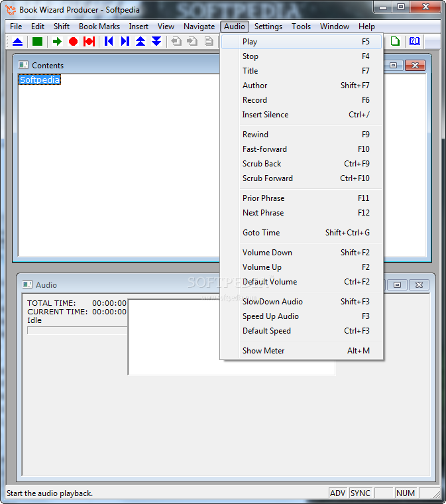Close the Contents child window
Screen dimensions: 446x504
415,65
